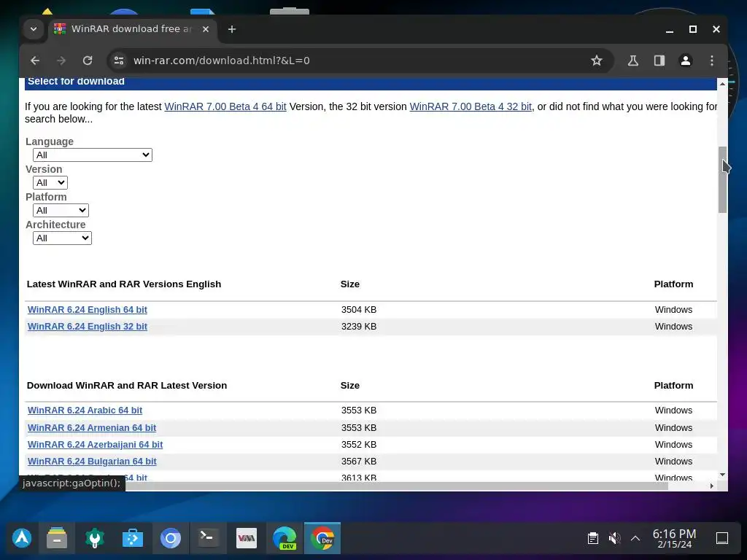Screen dimensions: 747x560
Task: Reload the WinRAR download page
Action: tap(88, 61)
